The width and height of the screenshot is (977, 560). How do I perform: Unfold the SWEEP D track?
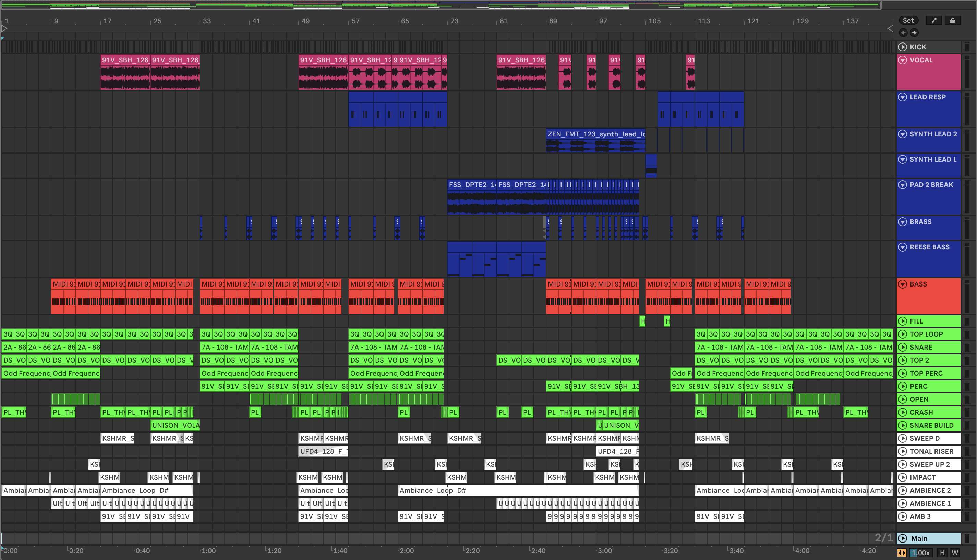point(902,438)
